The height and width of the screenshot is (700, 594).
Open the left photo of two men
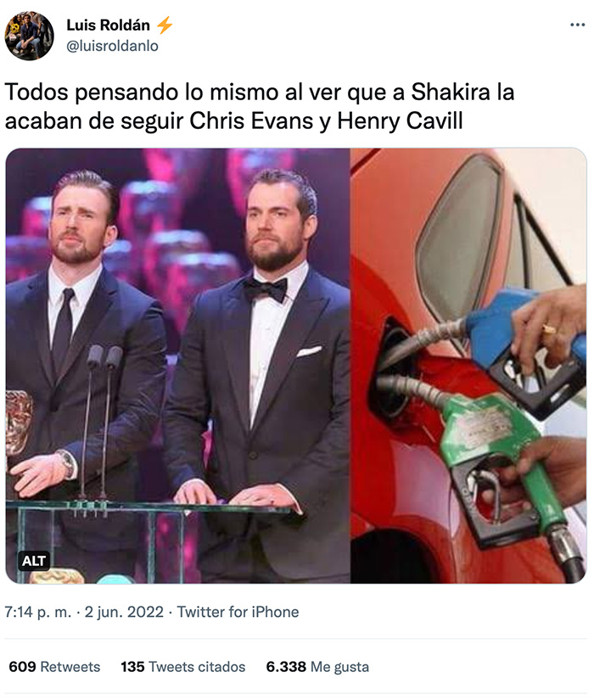(177, 366)
